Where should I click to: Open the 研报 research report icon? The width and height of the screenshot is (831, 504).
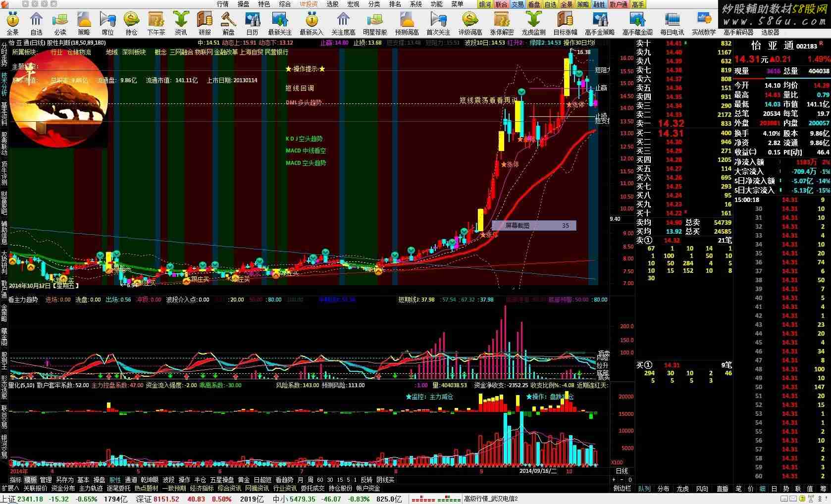click(x=205, y=23)
